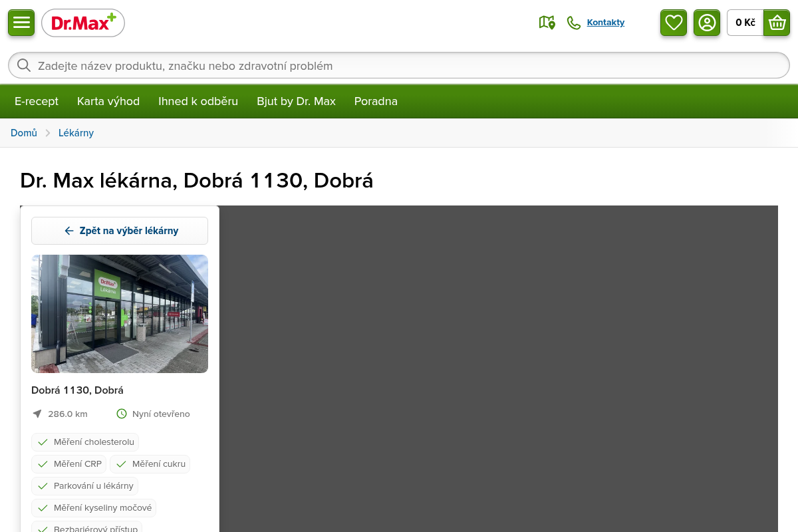
Task: Open the Bjut by Dr. Max menu item
Action: (297, 101)
